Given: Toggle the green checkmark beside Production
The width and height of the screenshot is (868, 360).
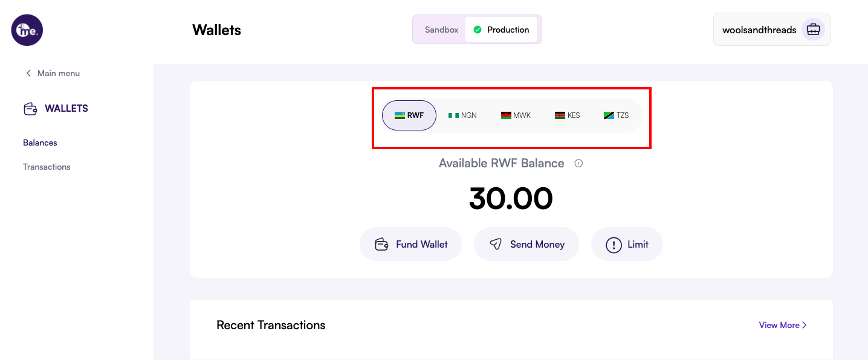Looking at the screenshot, I should [x=478, y=28].
